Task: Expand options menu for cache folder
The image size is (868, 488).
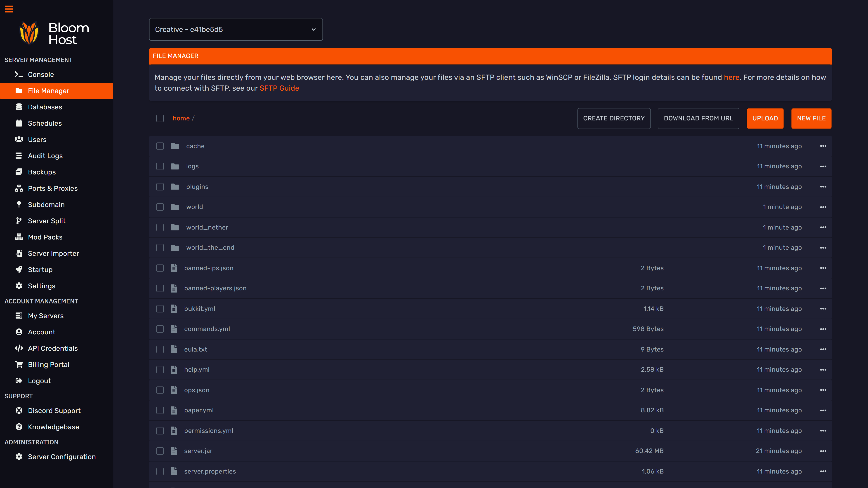Action: click(x=823, y=146)
